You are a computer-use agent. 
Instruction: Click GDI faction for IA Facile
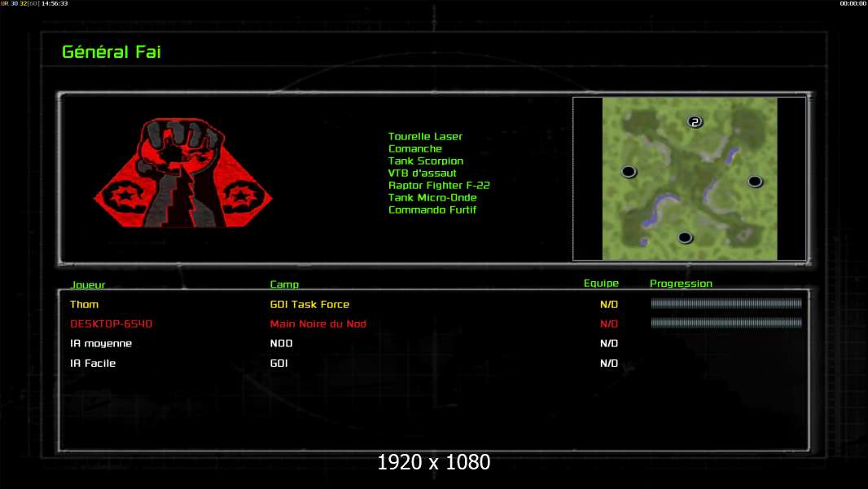278,363
